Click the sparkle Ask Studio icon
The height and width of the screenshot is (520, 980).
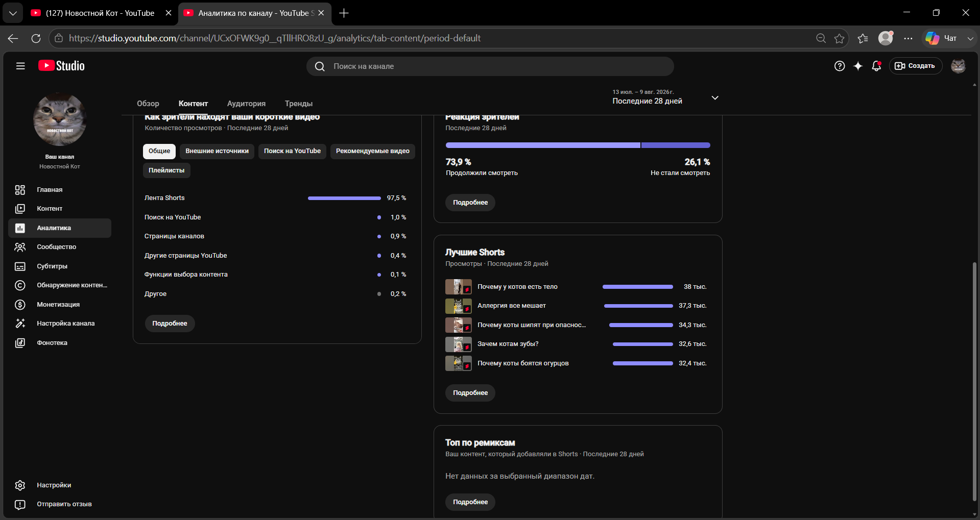click(858, 66)
